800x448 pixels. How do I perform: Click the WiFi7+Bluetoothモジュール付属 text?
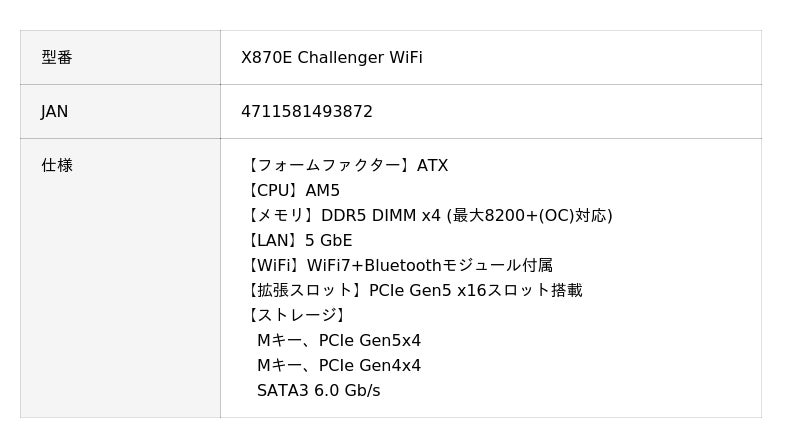pos(430,266)
